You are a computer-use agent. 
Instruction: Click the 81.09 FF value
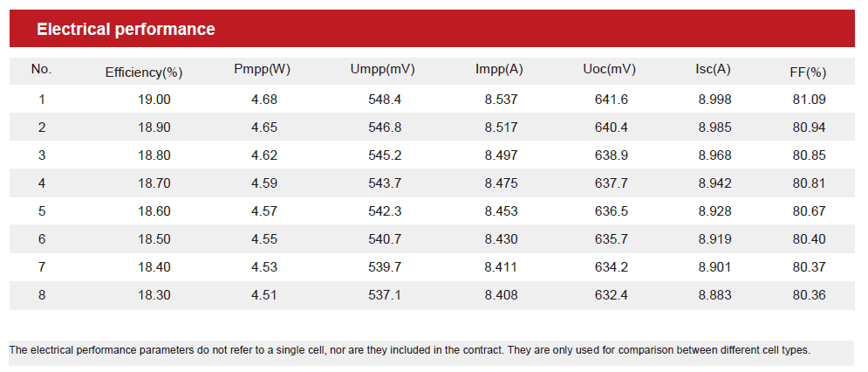click(809, 100)
